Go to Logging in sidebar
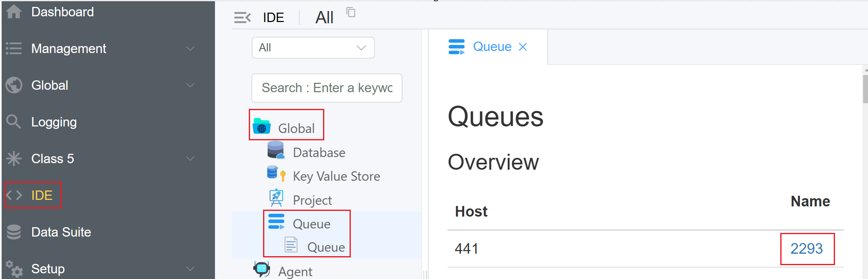This screenshot has height=279, width=868. point(54,122)
